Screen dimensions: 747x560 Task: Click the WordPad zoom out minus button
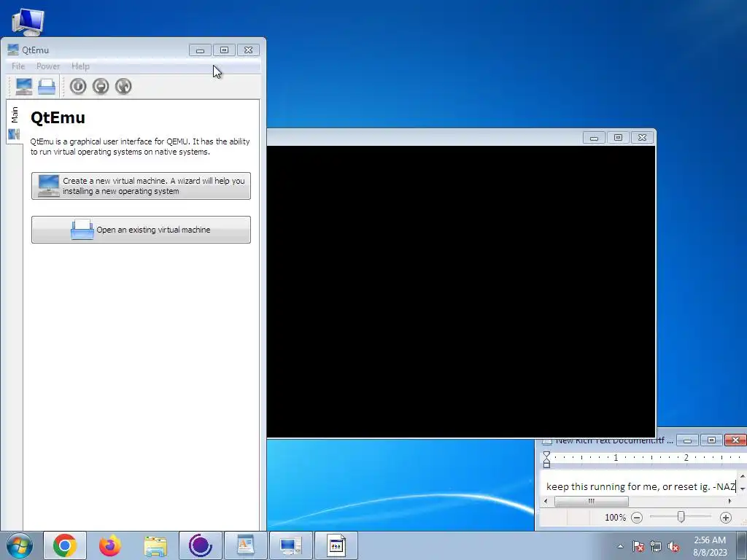637,518
